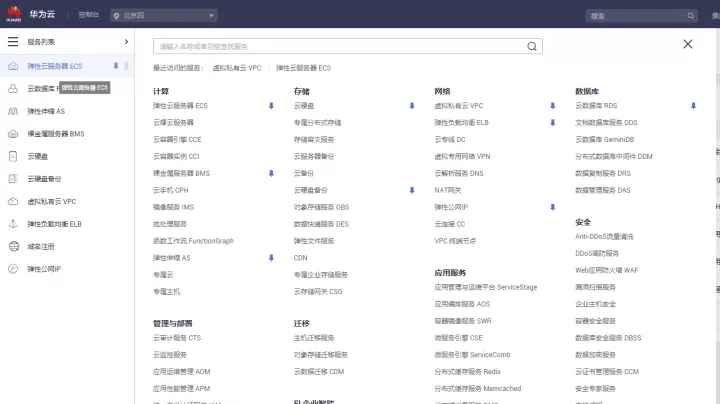The image size is (720, 404).
Task: Open 云容器引擎 CCE service
Action: click(x=177, y=140)
